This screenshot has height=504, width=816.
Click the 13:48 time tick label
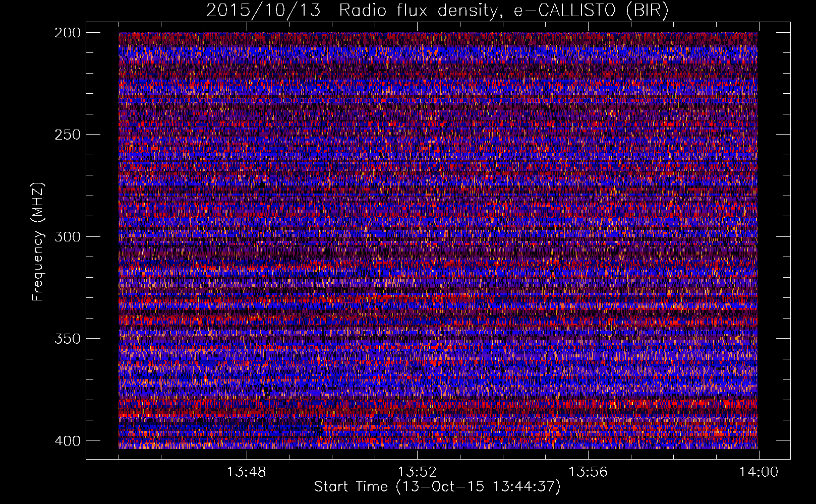tap(247, 472)
